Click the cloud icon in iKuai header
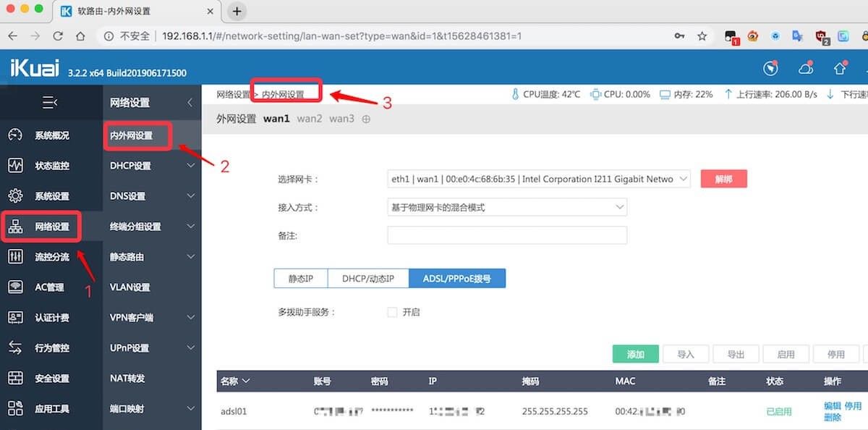 point(805,69)
